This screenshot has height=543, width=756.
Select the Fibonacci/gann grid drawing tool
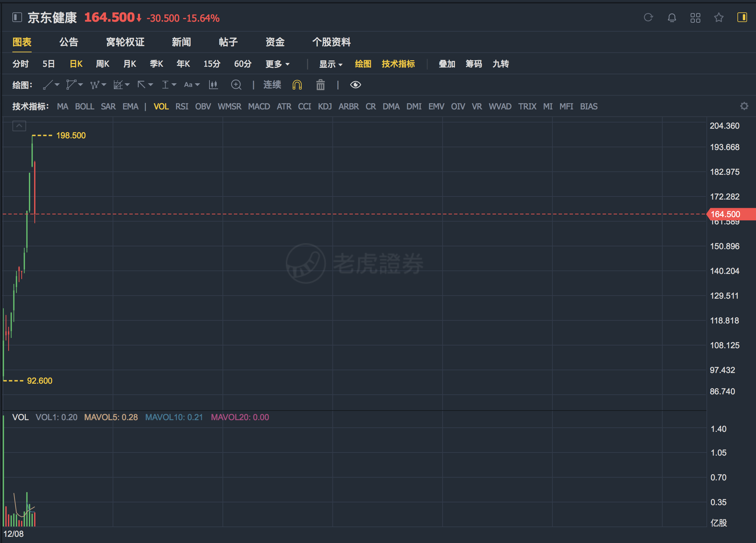tap(118, 85)
